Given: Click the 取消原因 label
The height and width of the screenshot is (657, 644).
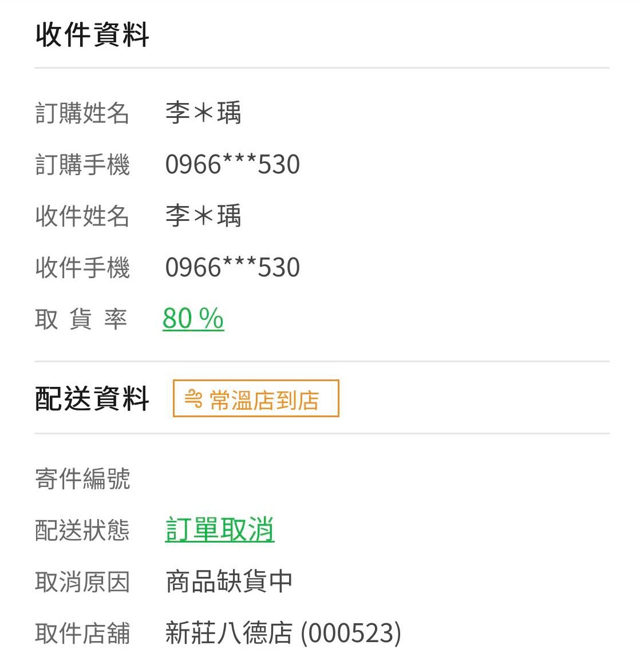Looking at the screenshot, I should pos(82,582).
